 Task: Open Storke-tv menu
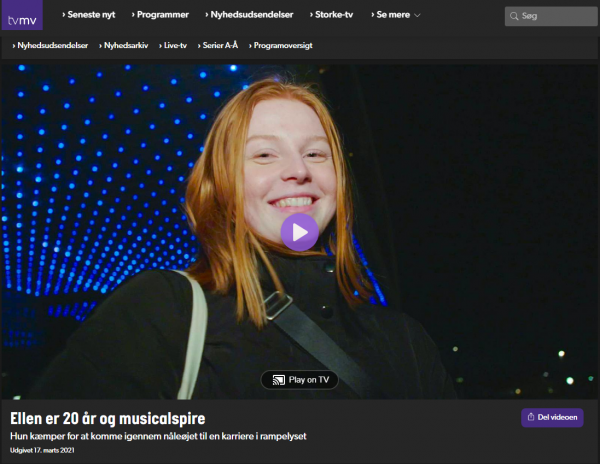tap(331, 15)
